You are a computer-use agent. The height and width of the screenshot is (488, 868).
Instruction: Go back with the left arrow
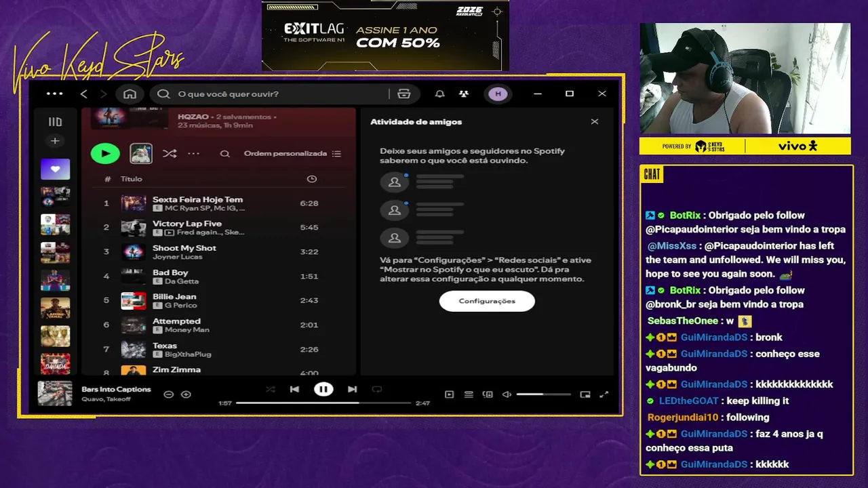[84, 94]
